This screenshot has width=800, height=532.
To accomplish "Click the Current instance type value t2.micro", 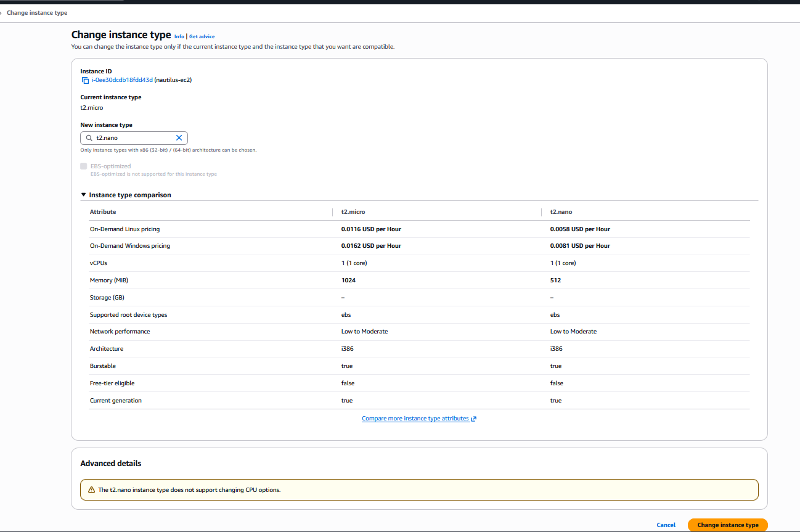I will tap(92, 108).
